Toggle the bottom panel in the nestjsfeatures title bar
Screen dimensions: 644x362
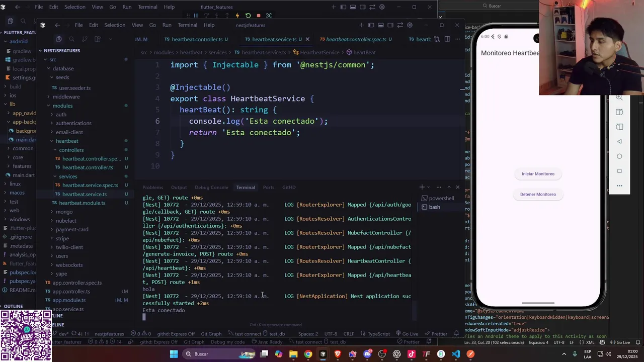(x=381, y=25)
